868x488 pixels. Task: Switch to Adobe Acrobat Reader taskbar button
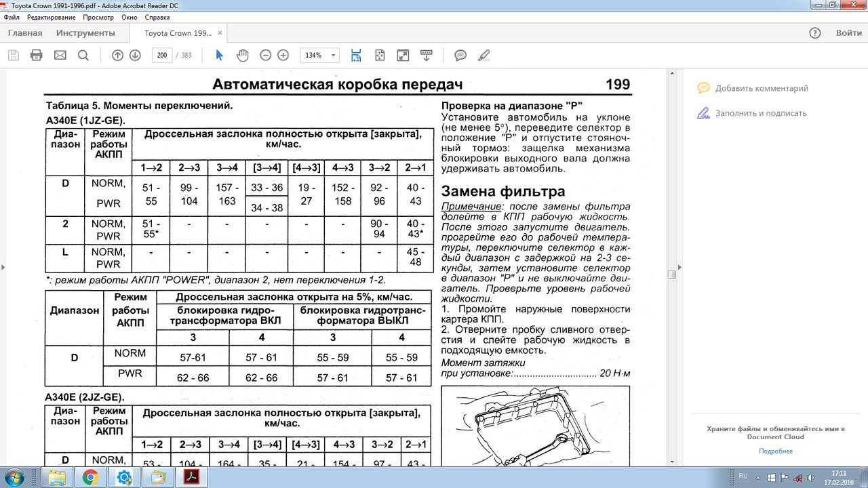click(191, 478)
